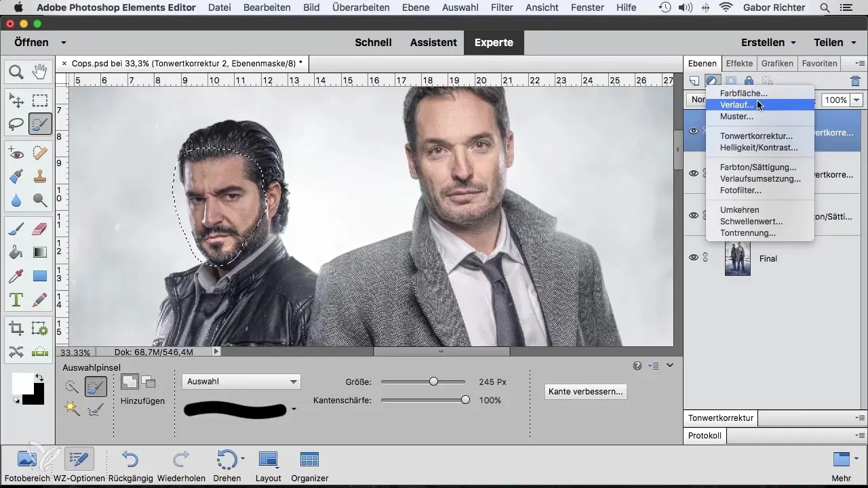The height and width of the screenshot is (488, 868).
Task: Choose Quick Selection tool in options
Action: point(72,387)
